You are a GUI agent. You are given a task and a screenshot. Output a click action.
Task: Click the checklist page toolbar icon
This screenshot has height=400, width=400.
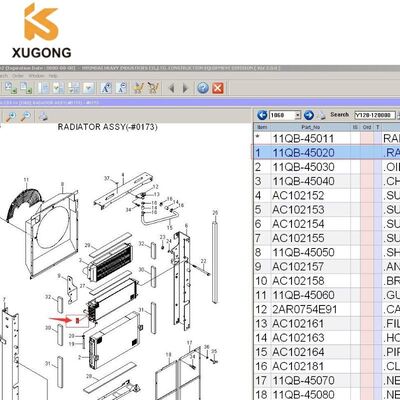coord(58,88)
